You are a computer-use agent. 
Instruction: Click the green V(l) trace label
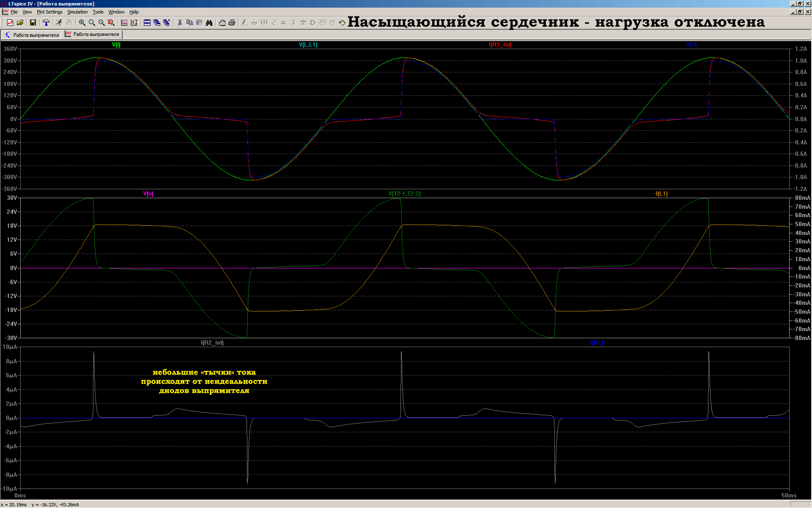tap(116, 44)
